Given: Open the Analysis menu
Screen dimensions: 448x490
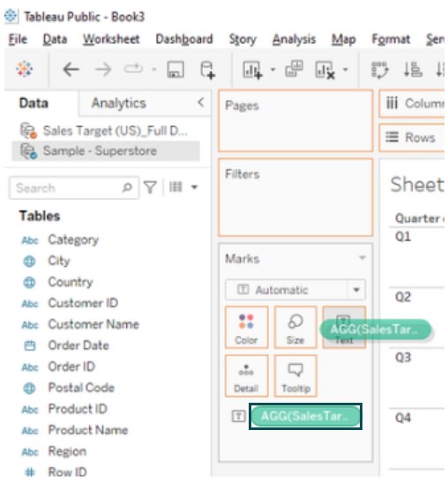Looking at the screenshot, I should tap(294, 40).
